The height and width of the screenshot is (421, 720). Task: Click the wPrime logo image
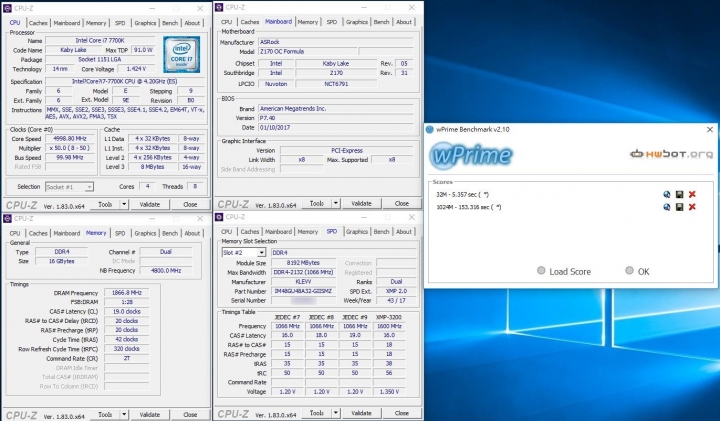click(471, 155)
